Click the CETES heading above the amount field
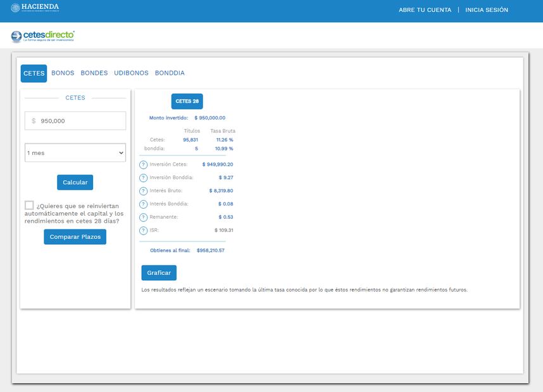 tap(75, 98)
